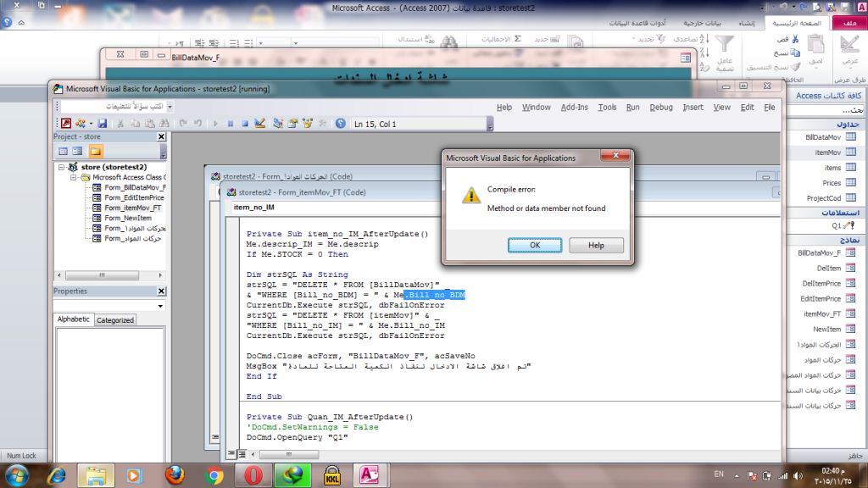
Task: Click the Cut scissors icon in VBA toolbar
Action: 120,124
